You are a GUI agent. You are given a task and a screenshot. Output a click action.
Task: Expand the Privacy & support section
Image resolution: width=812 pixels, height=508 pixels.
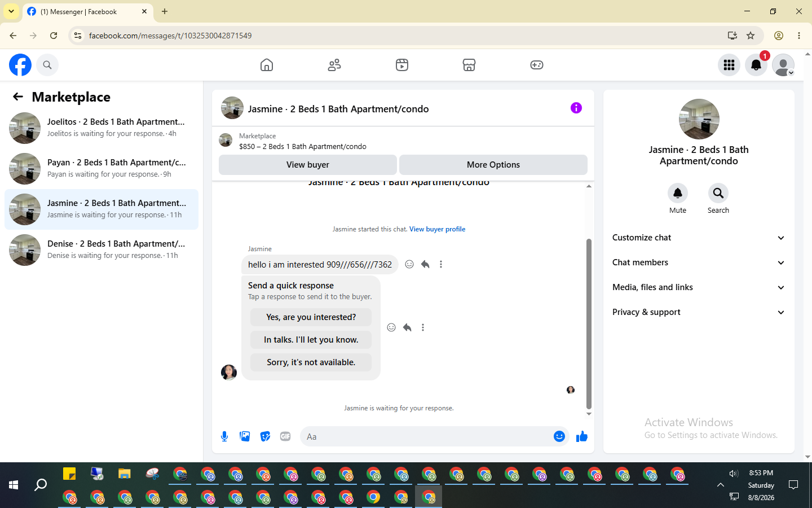[x=699, y=312]
